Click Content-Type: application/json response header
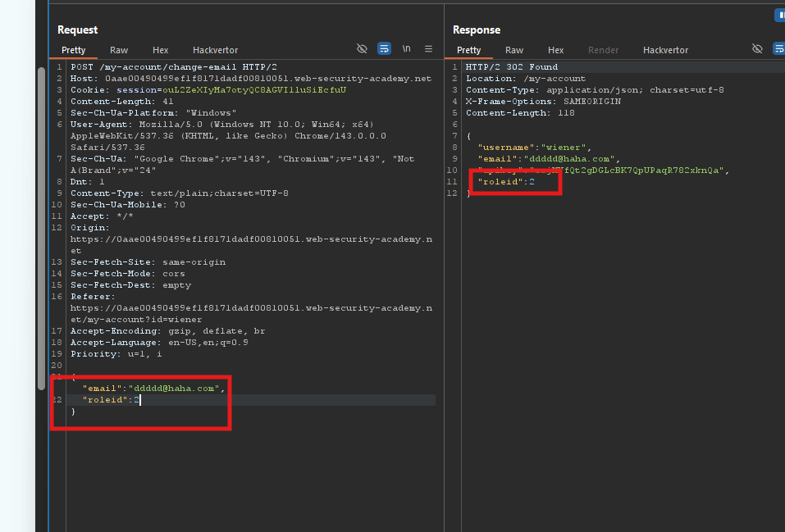The image size is (785, 532). point(595,89)
